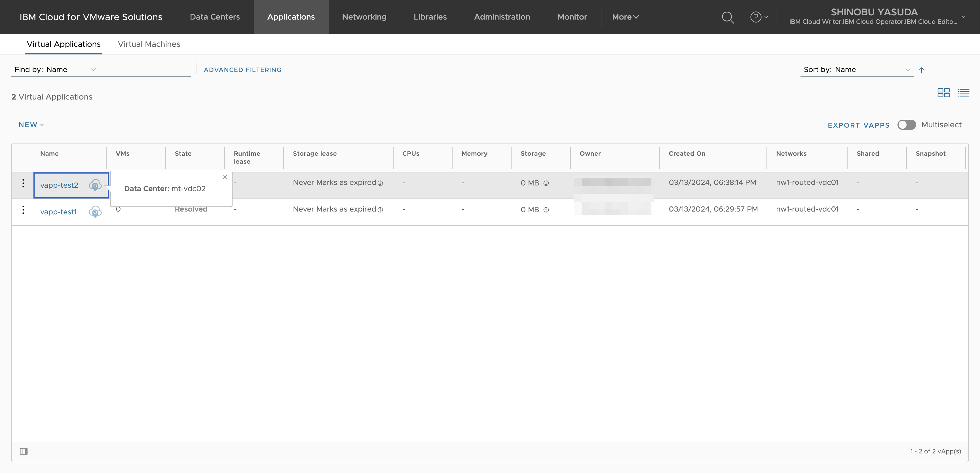Switch to list view layout

pos(963,93)
